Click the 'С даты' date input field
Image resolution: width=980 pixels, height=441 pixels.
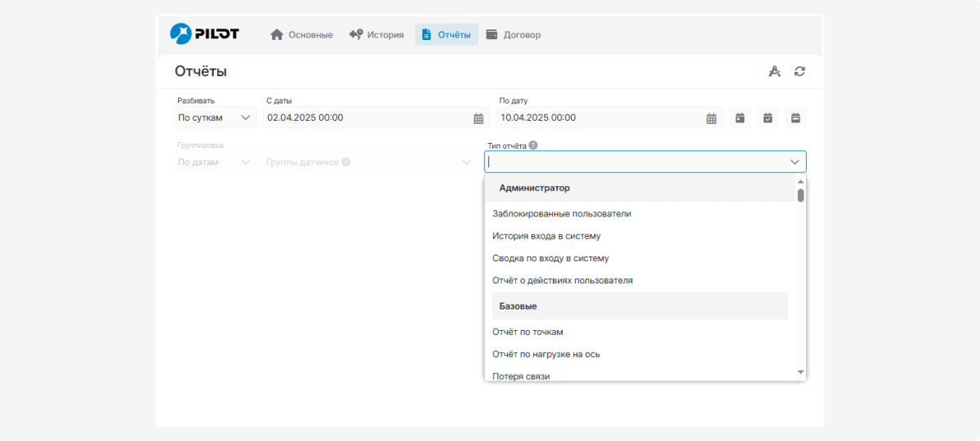click(367, 118)
